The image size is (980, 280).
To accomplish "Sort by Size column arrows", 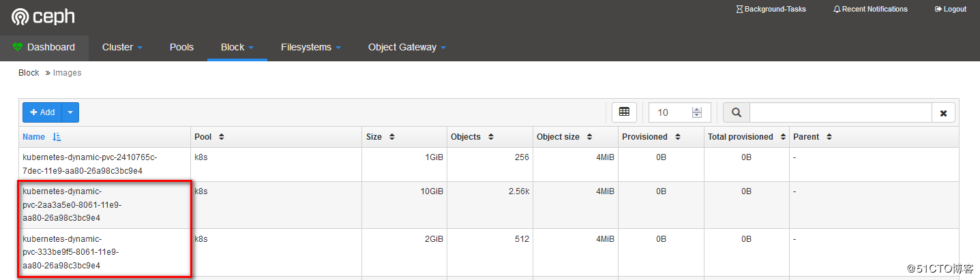I will (x=391, y=137).
